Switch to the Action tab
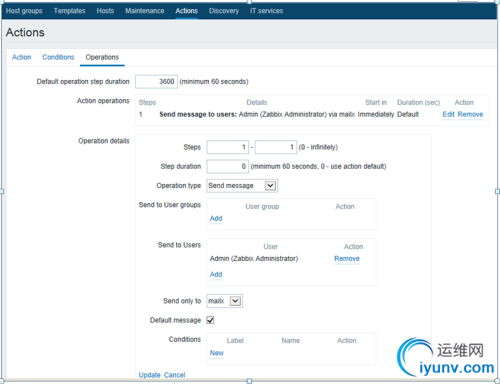500x384 pixels. point(21,57)
